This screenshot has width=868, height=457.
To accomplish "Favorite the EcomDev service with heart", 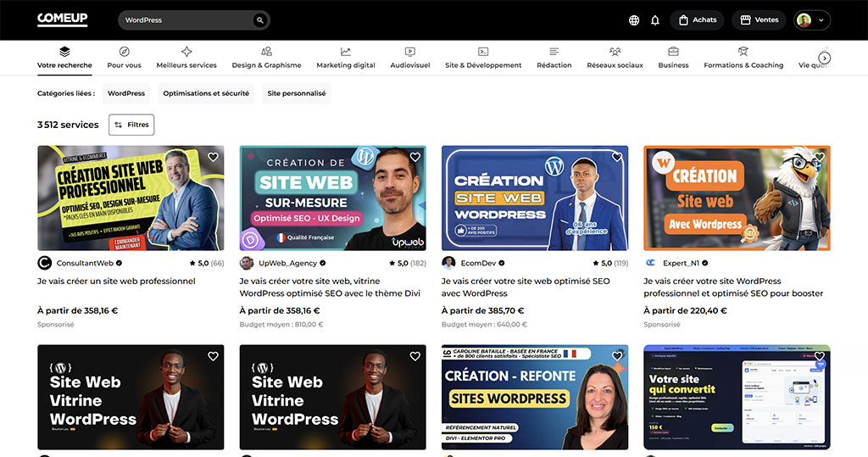I will [x=617, y=158].
